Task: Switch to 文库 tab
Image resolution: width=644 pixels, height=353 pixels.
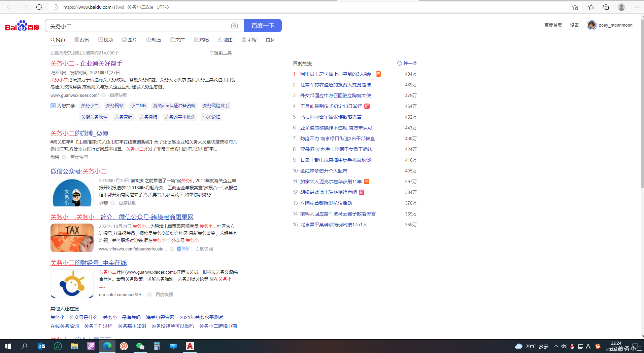Action: click(177, 40)
